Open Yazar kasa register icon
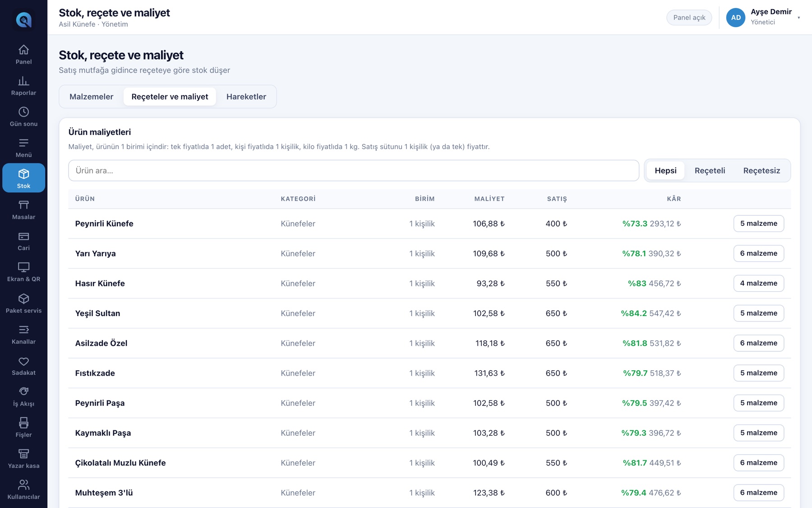Viewport: 812px width, 508px height. [x=23, y=454]
